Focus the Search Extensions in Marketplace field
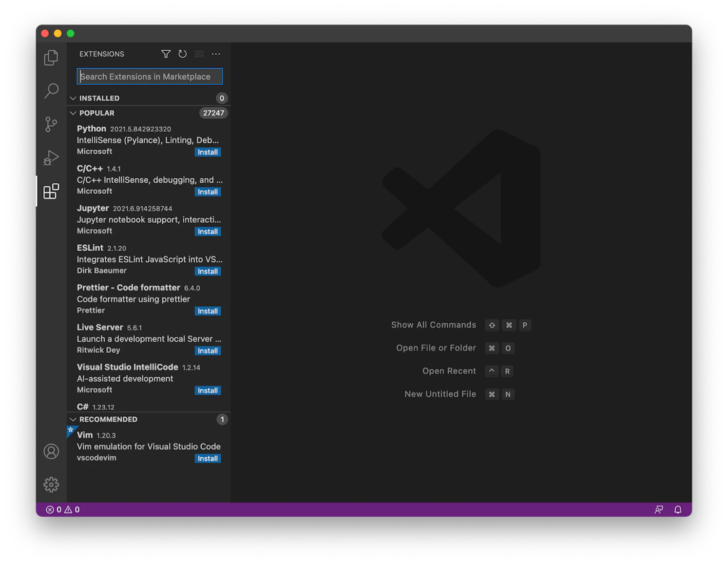 [150, 77]
